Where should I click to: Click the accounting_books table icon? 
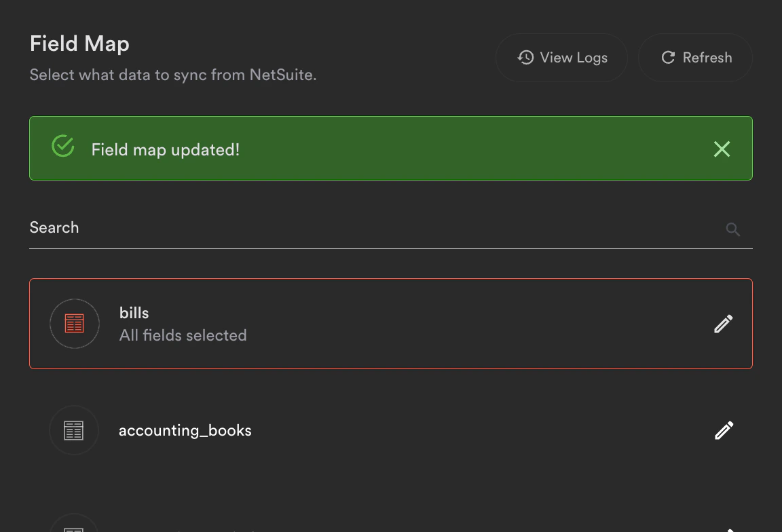click(x=74, y=430)
